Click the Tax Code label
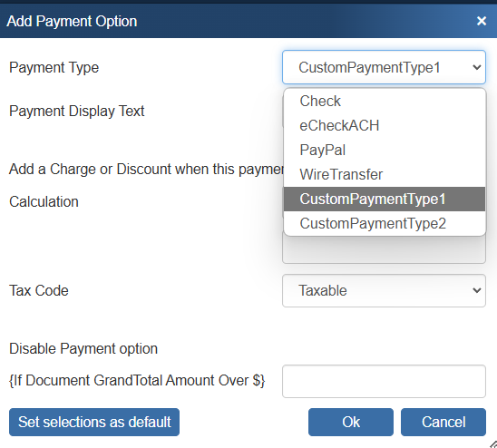 [x=39, y=290]
